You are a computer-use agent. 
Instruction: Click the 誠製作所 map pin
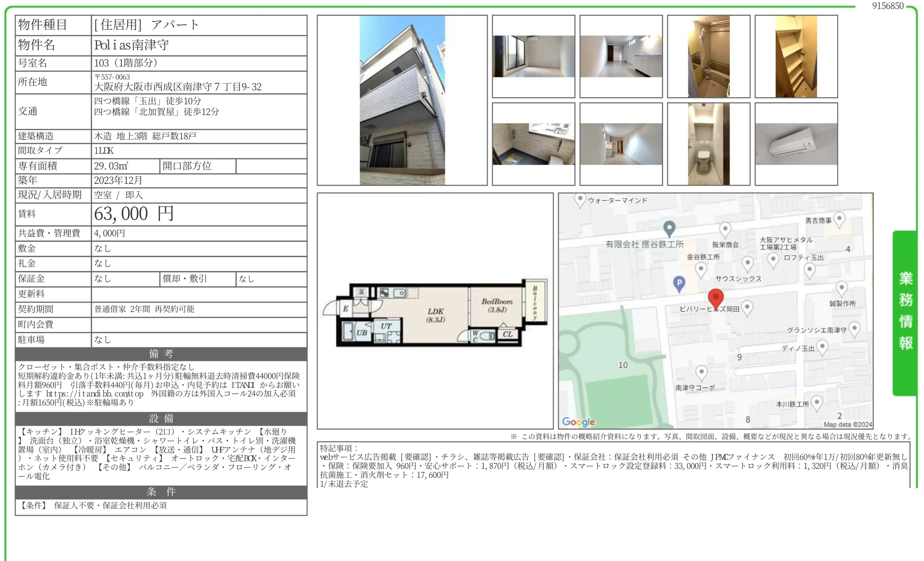pos(841,288)
